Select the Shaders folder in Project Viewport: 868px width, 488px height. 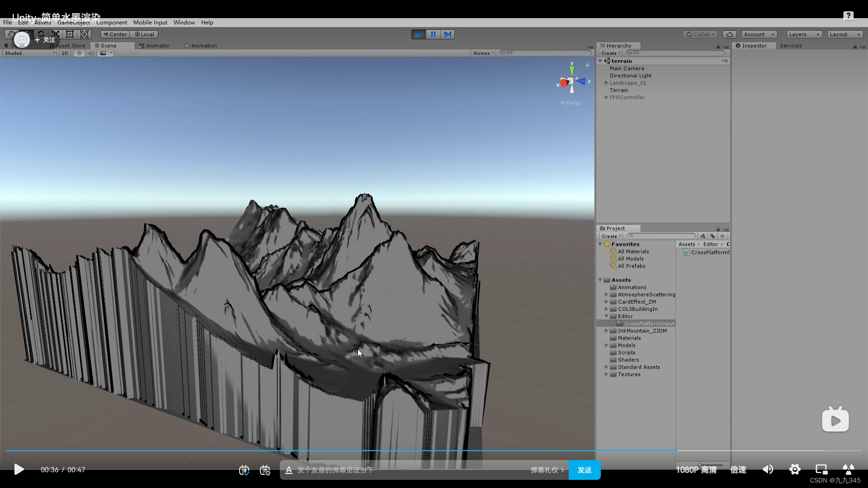(x=628, y=360)
